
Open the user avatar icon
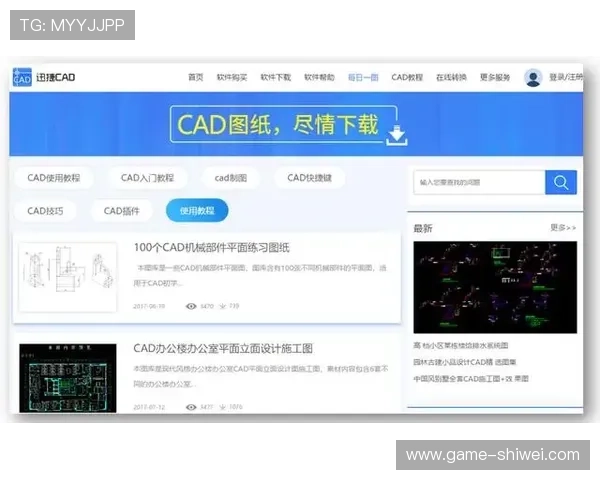(533, 78)
